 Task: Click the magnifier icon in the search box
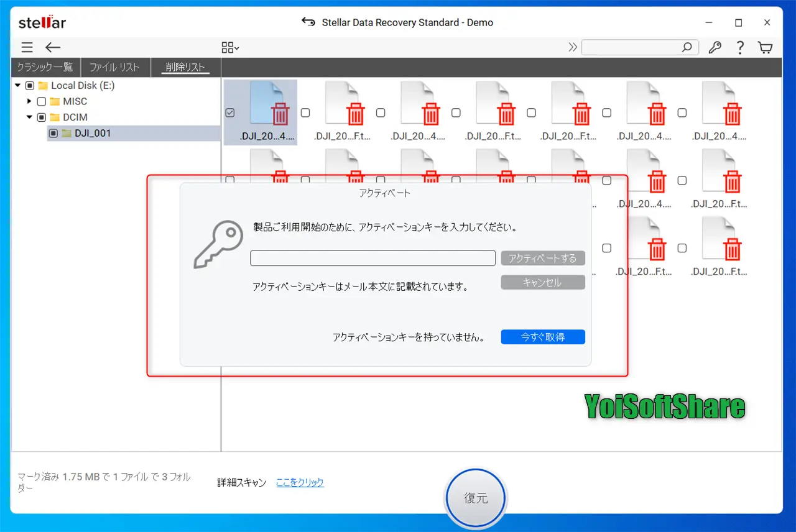[x=687, y=47]
